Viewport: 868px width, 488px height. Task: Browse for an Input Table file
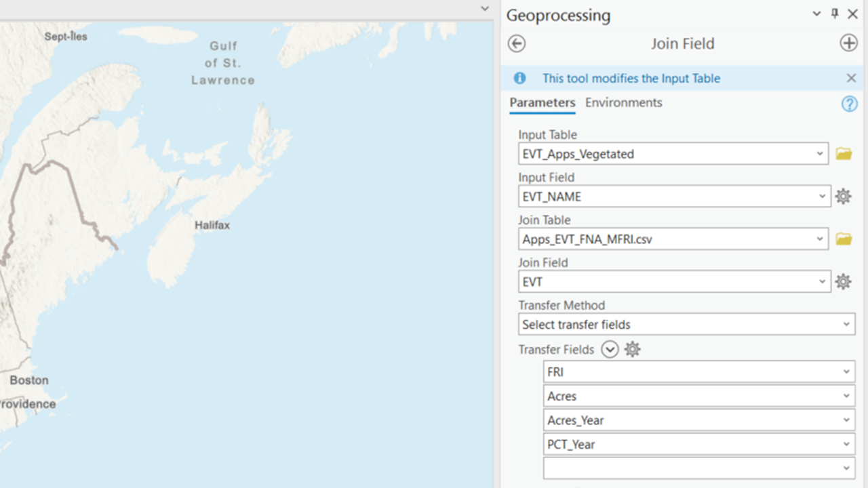pos(843,153)
